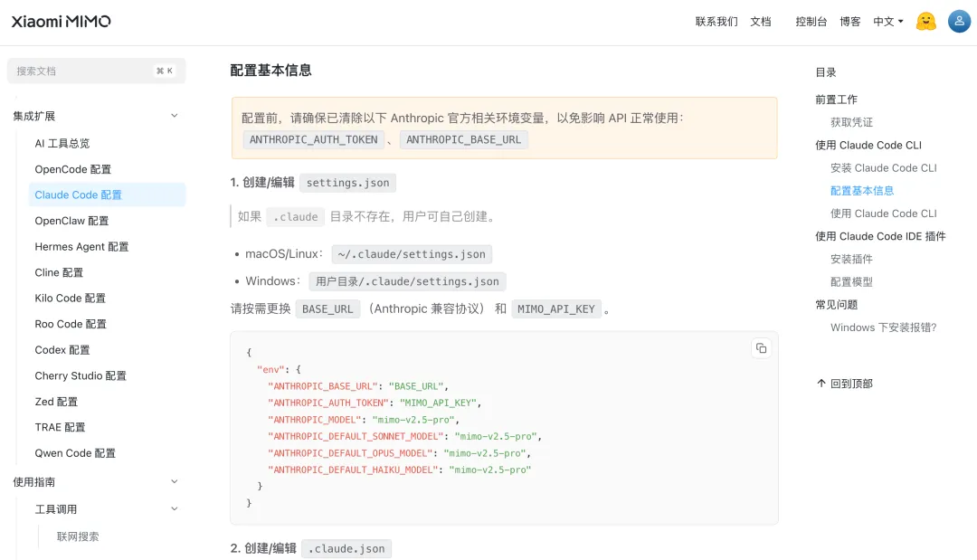Open the Hugging Face emoji icon link
Screen dimensions: 977x560
(x=925, y=22)
